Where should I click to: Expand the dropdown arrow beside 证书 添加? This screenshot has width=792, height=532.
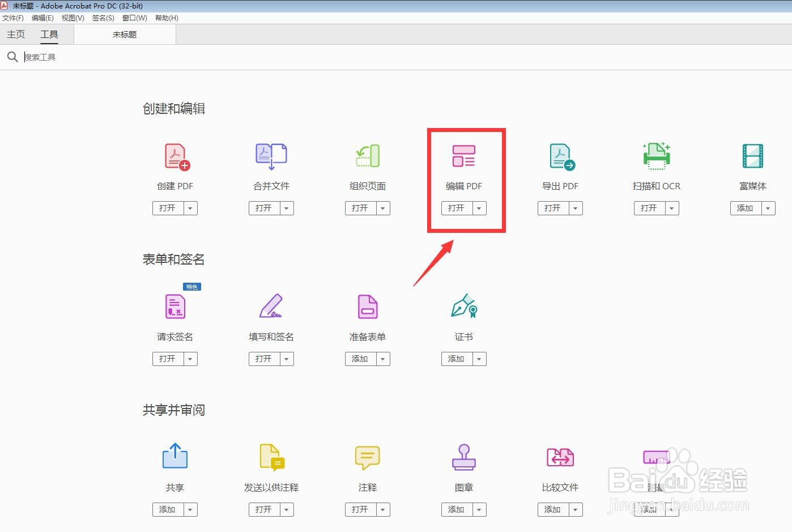479,359
